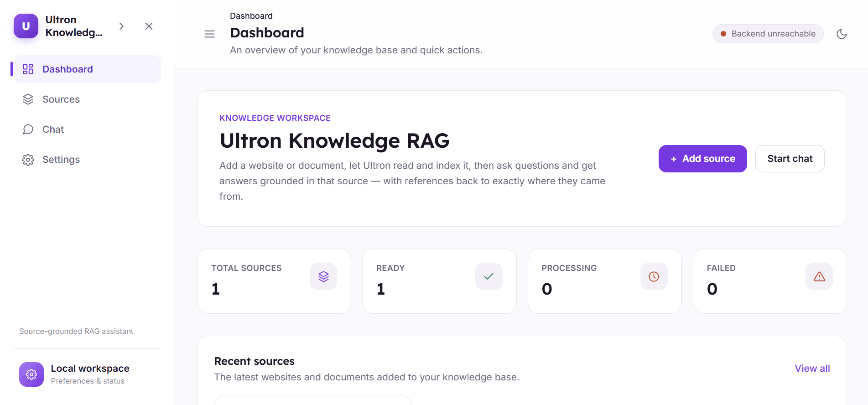
Task: Go to Sources in the sidebar
Action: tap(87, 99)
